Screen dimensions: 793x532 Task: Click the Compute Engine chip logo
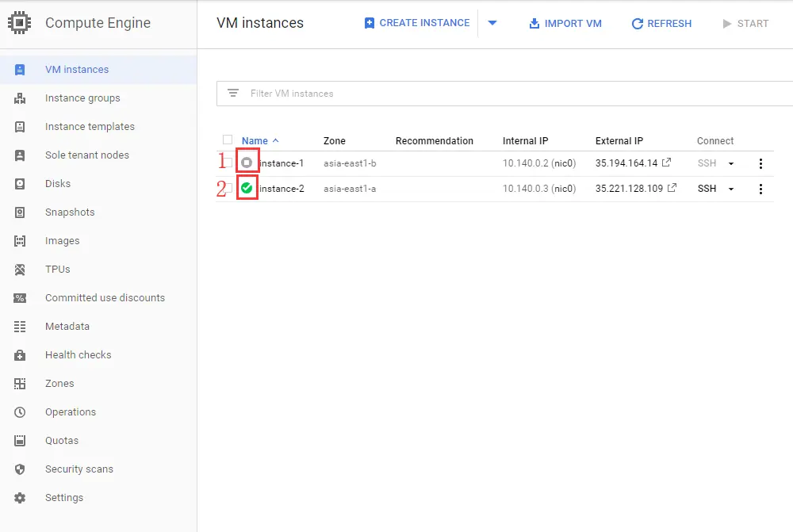20,23
